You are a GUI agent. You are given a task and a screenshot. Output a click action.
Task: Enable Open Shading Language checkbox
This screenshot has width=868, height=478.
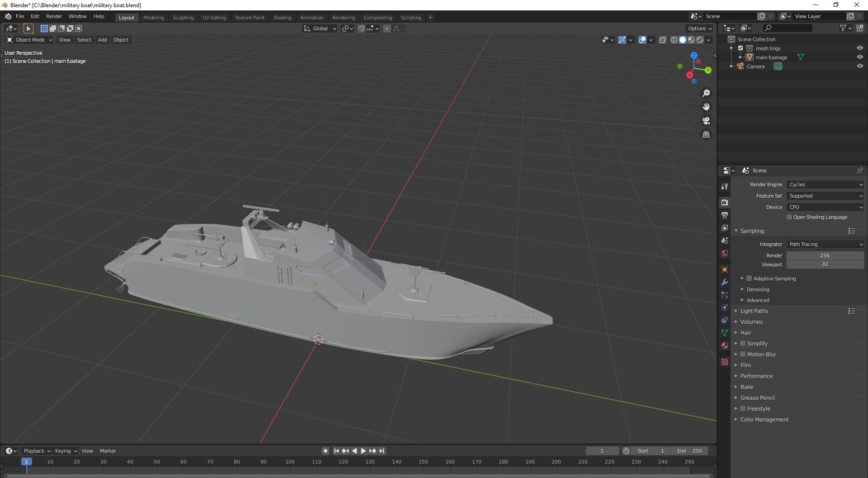tap(789, 217)
